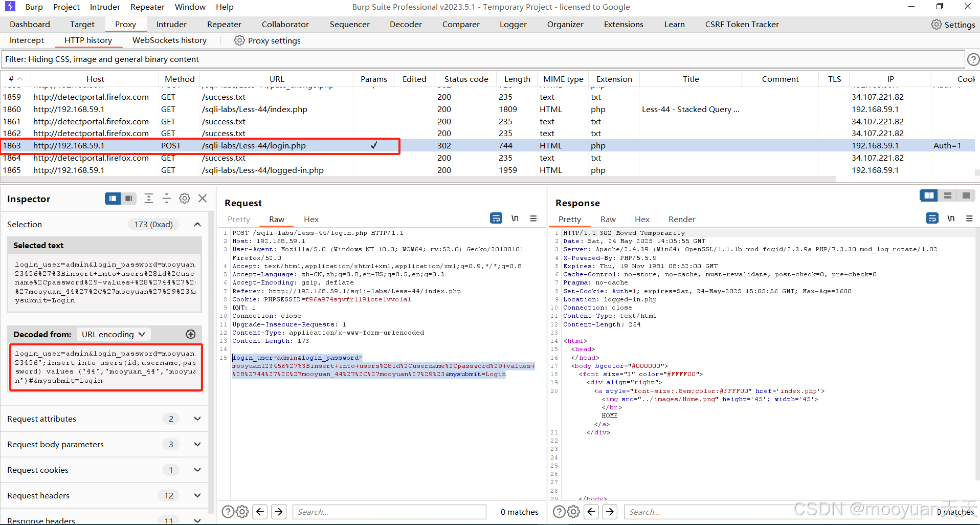The image size is (980, 525).
Task: Collapse the Selection section chevron
Action: coord(197,224)
